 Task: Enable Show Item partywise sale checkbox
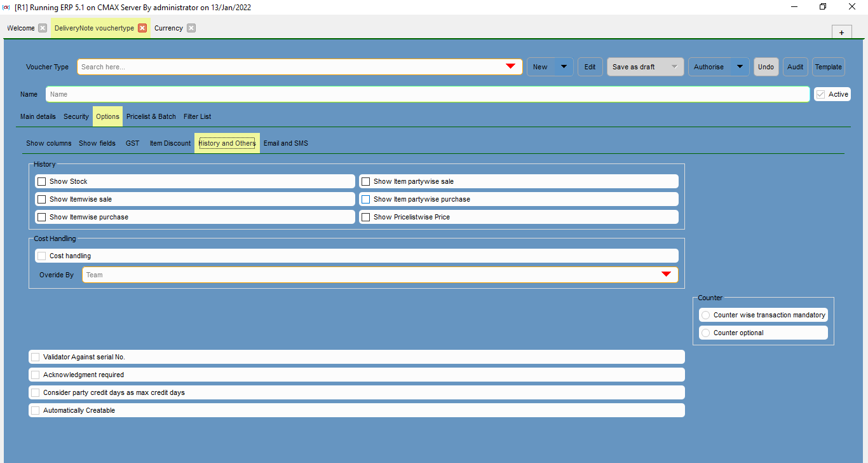pos(366,181)
